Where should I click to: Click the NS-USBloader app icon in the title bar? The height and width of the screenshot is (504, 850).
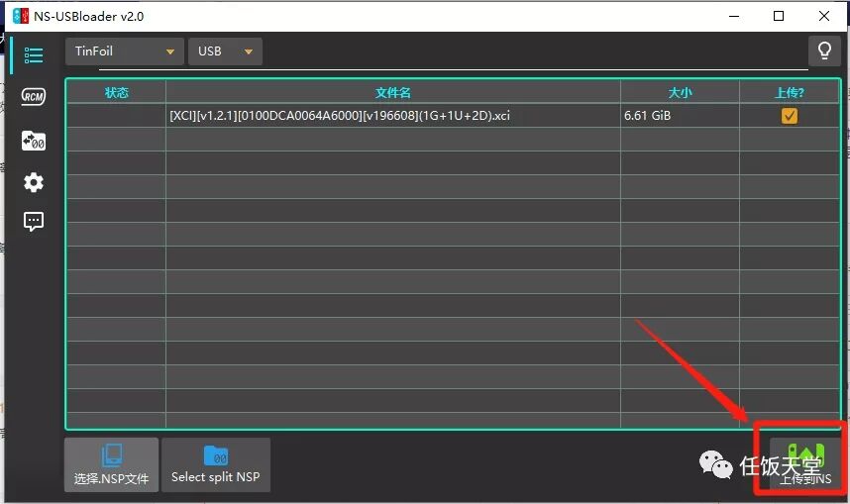click(21, 16)
